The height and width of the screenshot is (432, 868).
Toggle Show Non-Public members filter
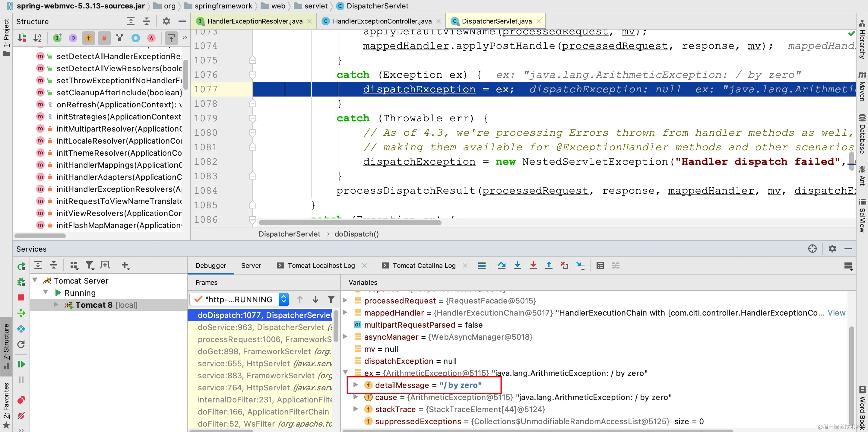click(104, 38)
